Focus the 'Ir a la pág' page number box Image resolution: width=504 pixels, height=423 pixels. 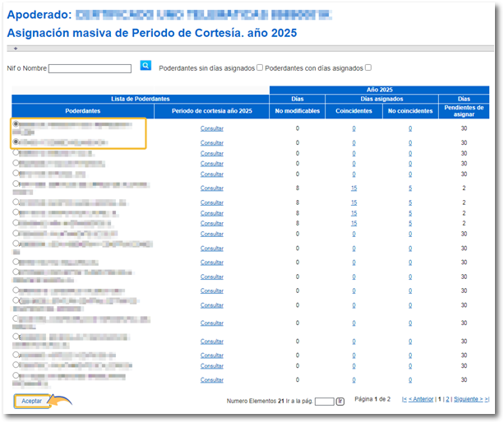pyautogui.click(x=324, y=402)
